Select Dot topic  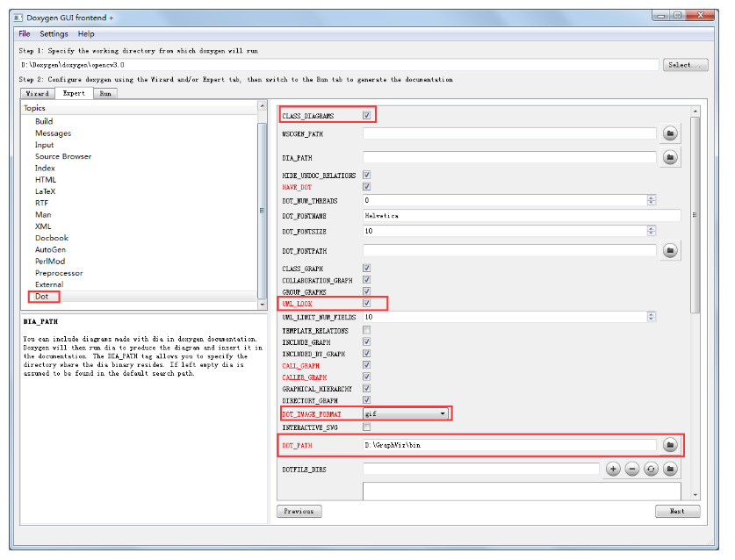coord(42,296)
